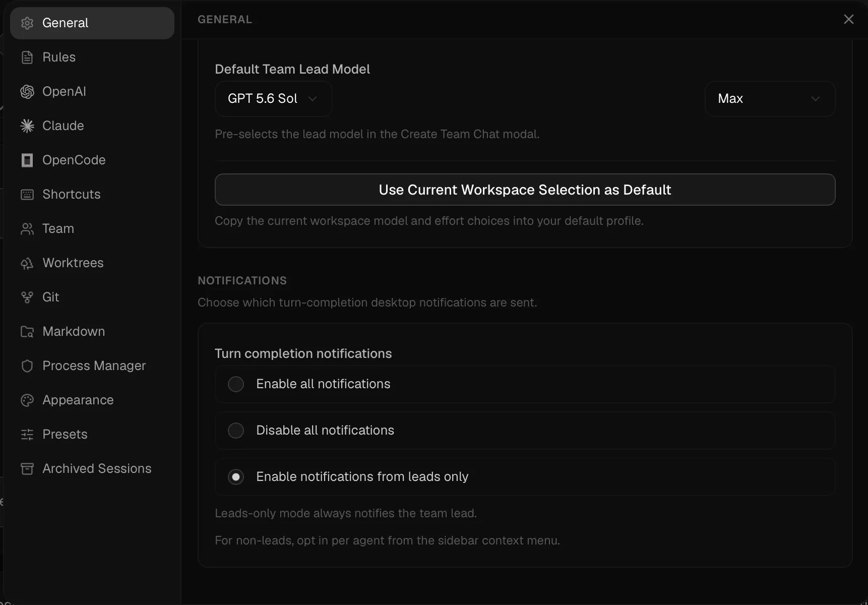868x605 pixels.
Task: Switch to Appearance settings
Action: pyautogui.click(x=92, y=400)
